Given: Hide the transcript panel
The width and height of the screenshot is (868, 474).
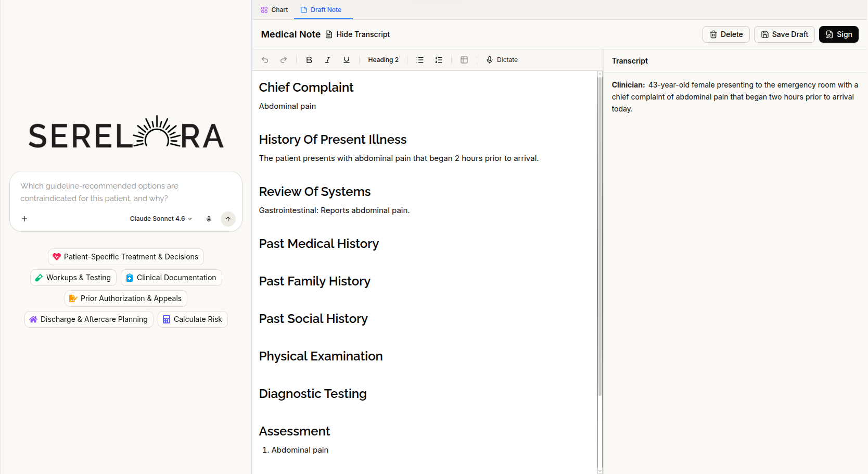Looking at the screenshot, I should [358, 34].
